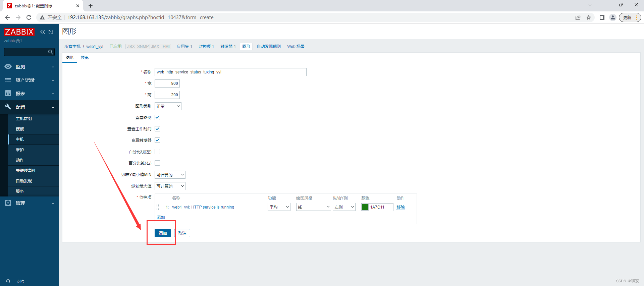Click the not-secure warning icon

tap(42, 17)
